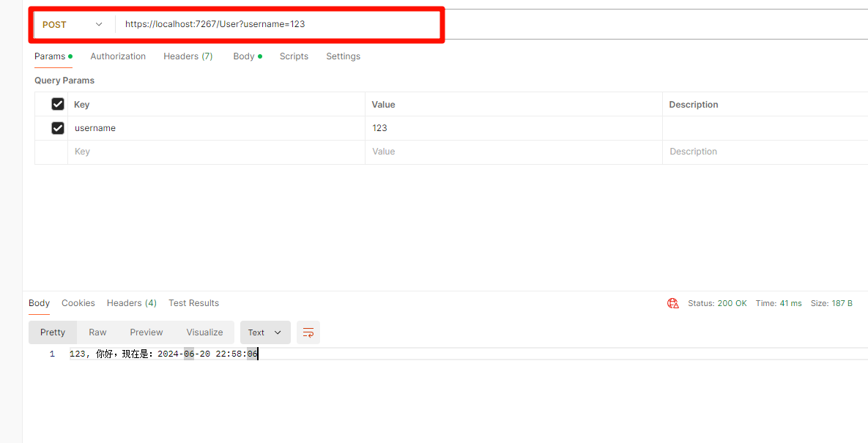Open the response Cookies tab
This screenshot has width=868, height=443.
(x=78, y=303)
